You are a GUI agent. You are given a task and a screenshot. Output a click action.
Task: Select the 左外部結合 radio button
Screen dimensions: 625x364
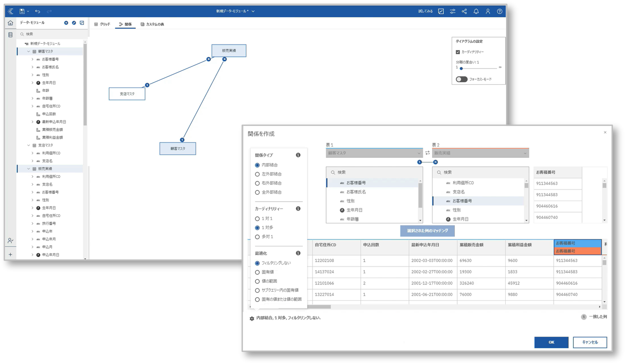click(257, 174)
